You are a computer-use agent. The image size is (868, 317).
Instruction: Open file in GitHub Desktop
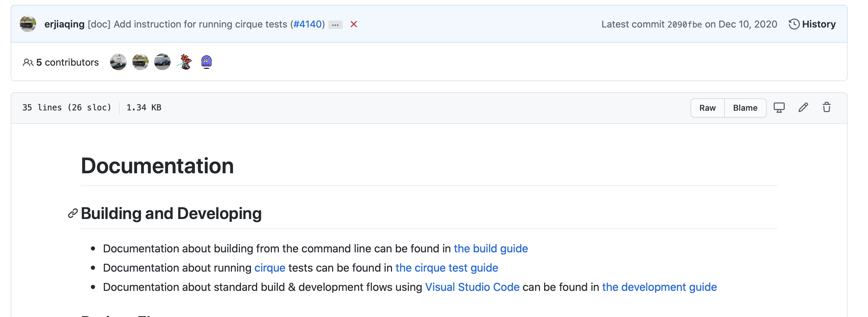(779, 108)
